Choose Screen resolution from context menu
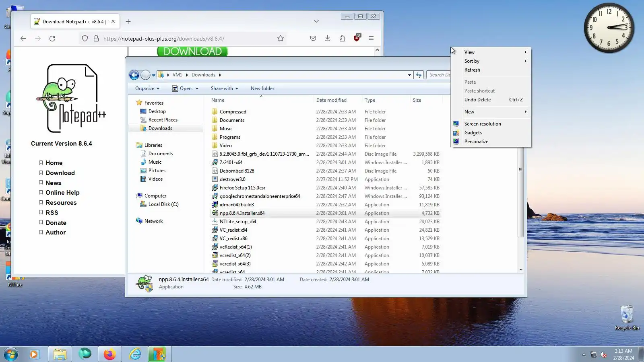The width and height of the screenshot is (644, 362). point(491,124)
